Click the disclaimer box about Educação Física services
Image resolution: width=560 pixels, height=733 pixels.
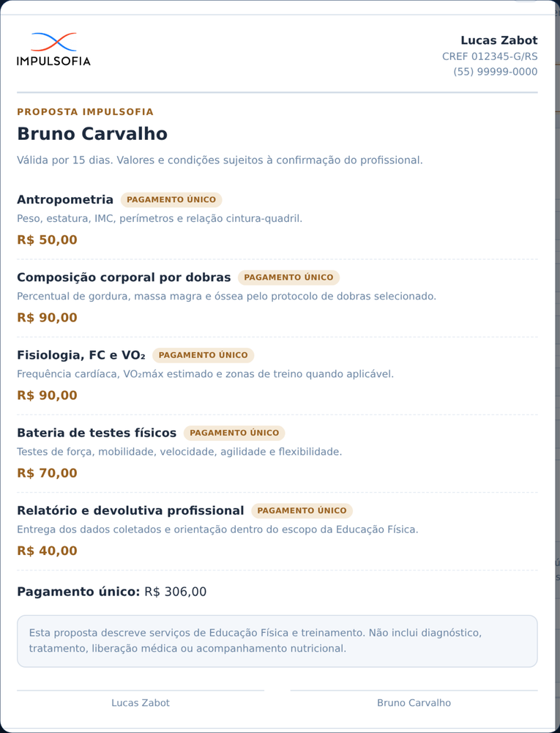277,641
